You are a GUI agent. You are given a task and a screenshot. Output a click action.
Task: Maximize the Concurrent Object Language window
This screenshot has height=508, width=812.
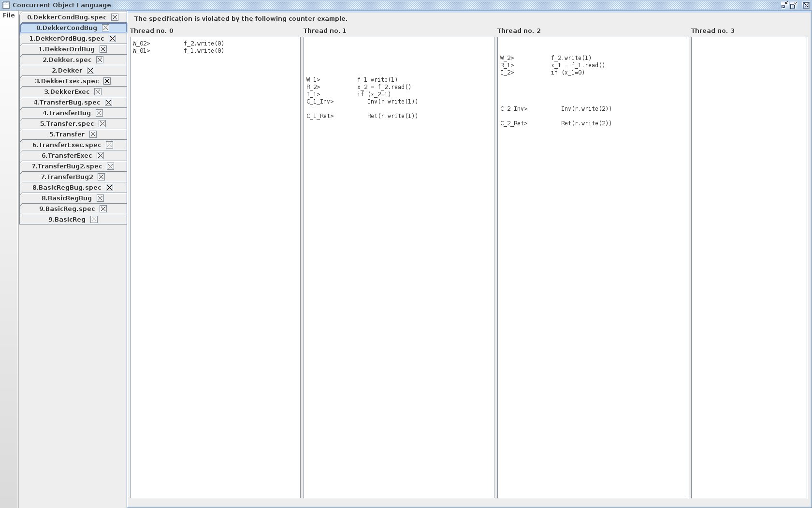793,5
